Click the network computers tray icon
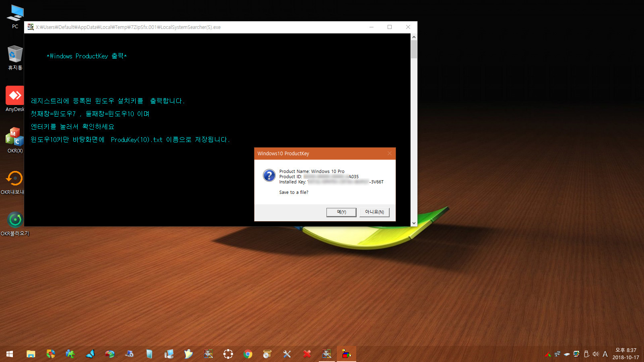 coord(557,354)
